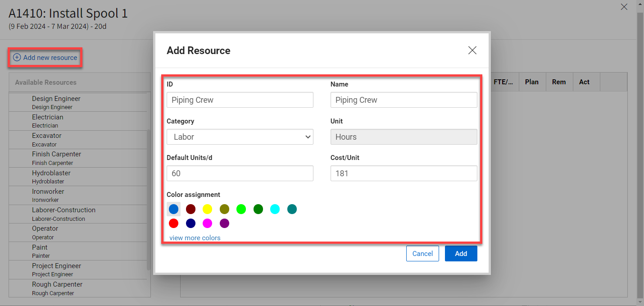The image size is (644, 306).
Task: Cancel adding the resource
Action: tap(422, 253)
